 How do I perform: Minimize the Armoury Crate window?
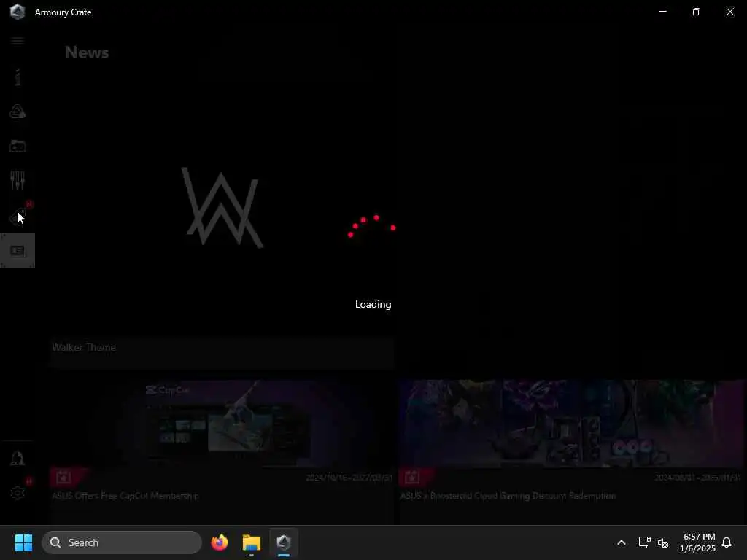point(662,12)
